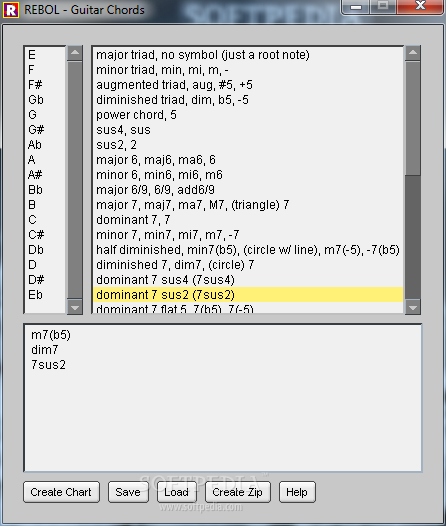Select diminished 7, dim7, (circle) 7
This screenshot has height=526, width=446.
click(248, 265)
